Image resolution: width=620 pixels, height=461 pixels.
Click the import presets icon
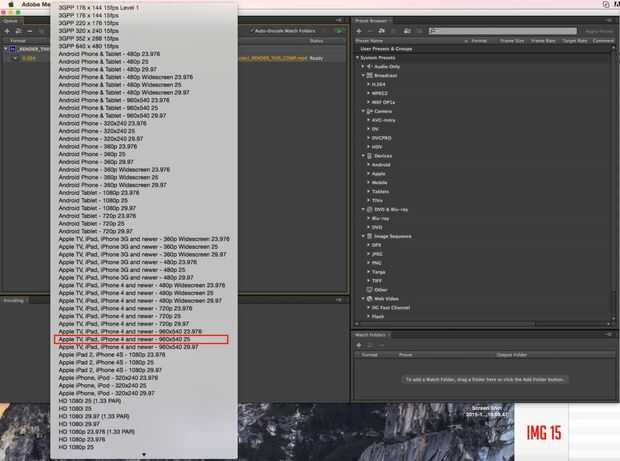click(x=407, y=30)
